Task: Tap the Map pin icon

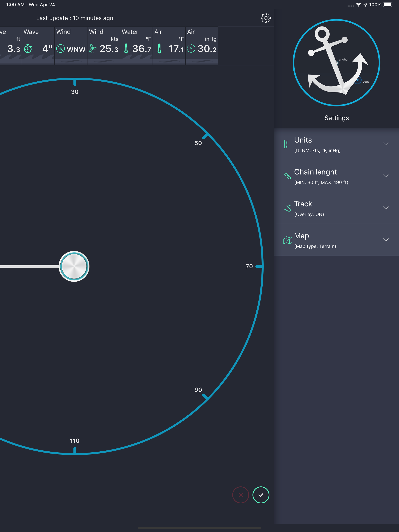Action: 288,240
